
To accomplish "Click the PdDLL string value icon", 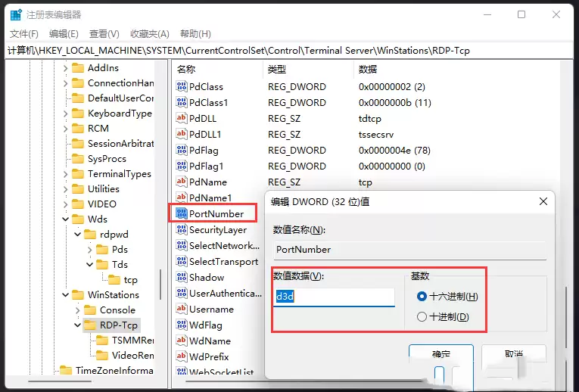I will pyautogui.click(x=181, y=118).
